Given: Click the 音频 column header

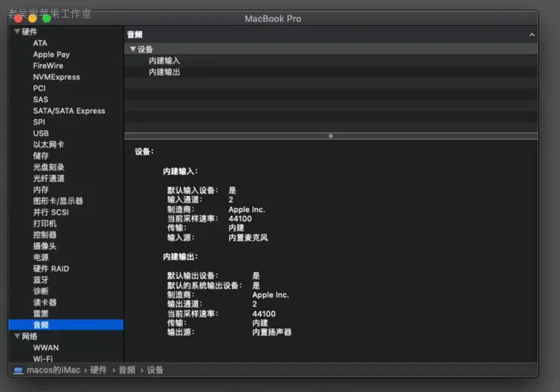Looking at the screenshot, I should coord(134,35).
